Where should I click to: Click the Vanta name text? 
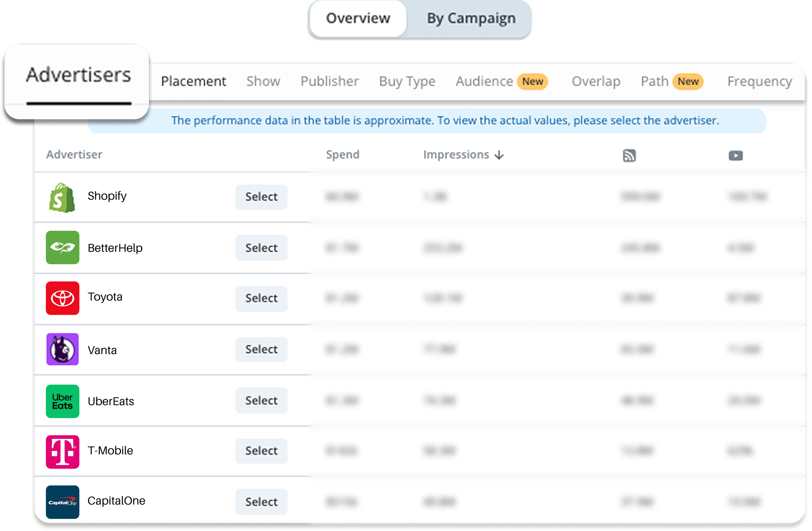point(102,350)
